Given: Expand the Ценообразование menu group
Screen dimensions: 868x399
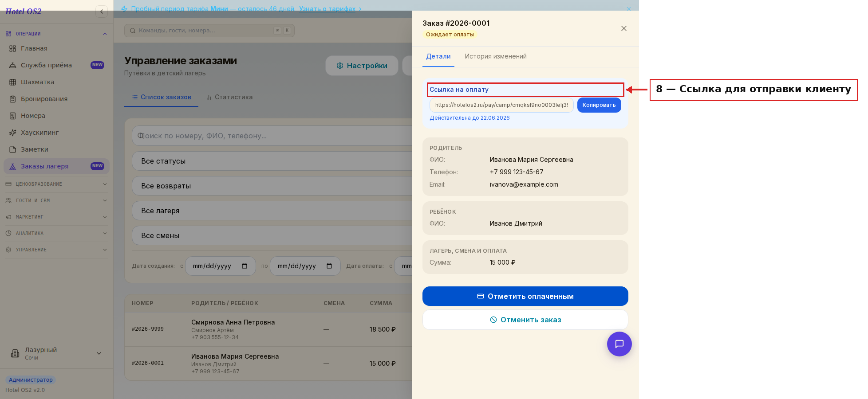Looking at the screenshot, I should [x=56, y=184].
